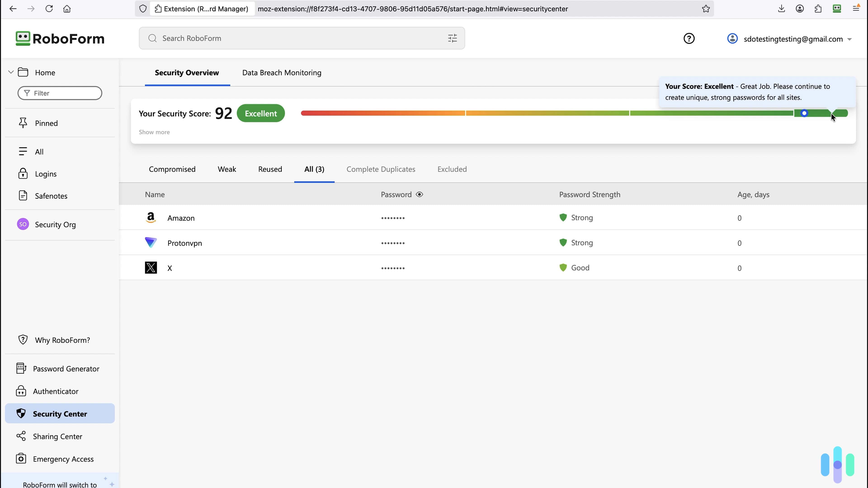
Task: Open the Why RoboForm page
Action: (x=62, y=340)
